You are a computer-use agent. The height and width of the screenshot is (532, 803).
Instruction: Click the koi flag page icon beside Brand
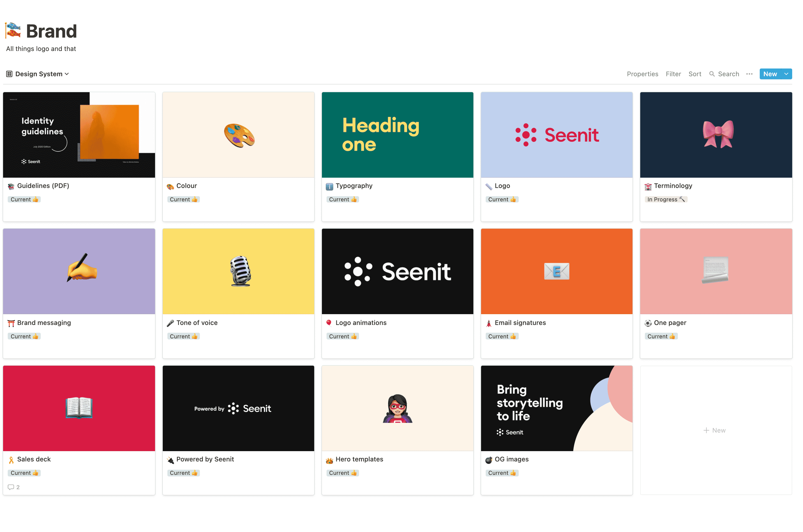point(13,30)
